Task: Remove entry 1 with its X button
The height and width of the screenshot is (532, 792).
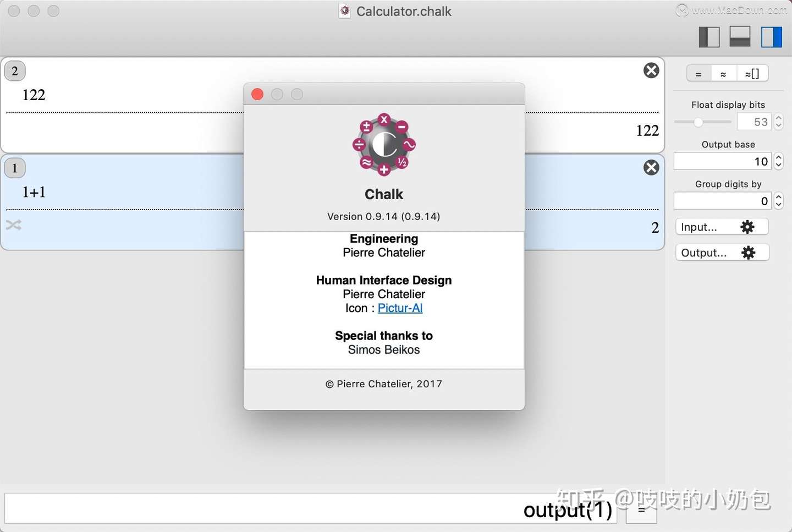Action: coord(651,168)
